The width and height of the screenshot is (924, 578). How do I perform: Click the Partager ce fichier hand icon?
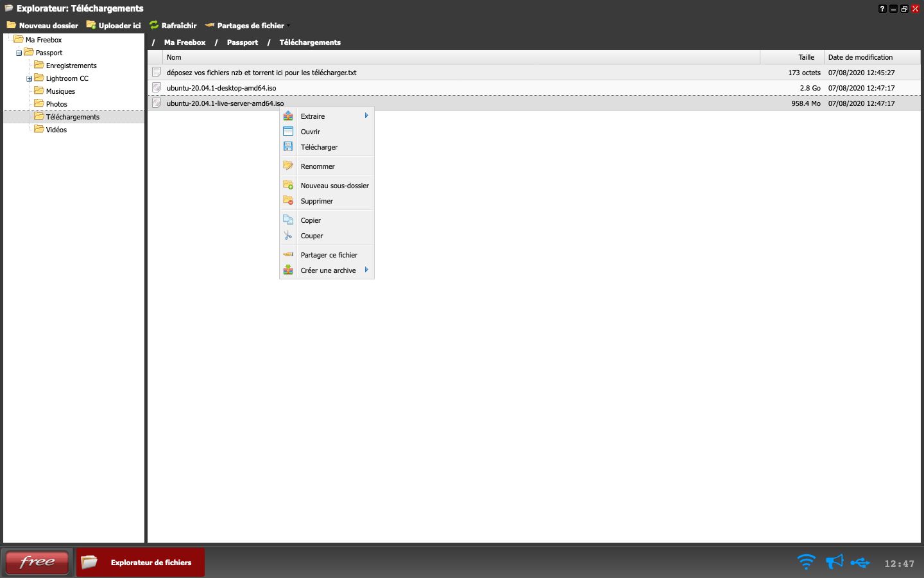coord(288,254)
